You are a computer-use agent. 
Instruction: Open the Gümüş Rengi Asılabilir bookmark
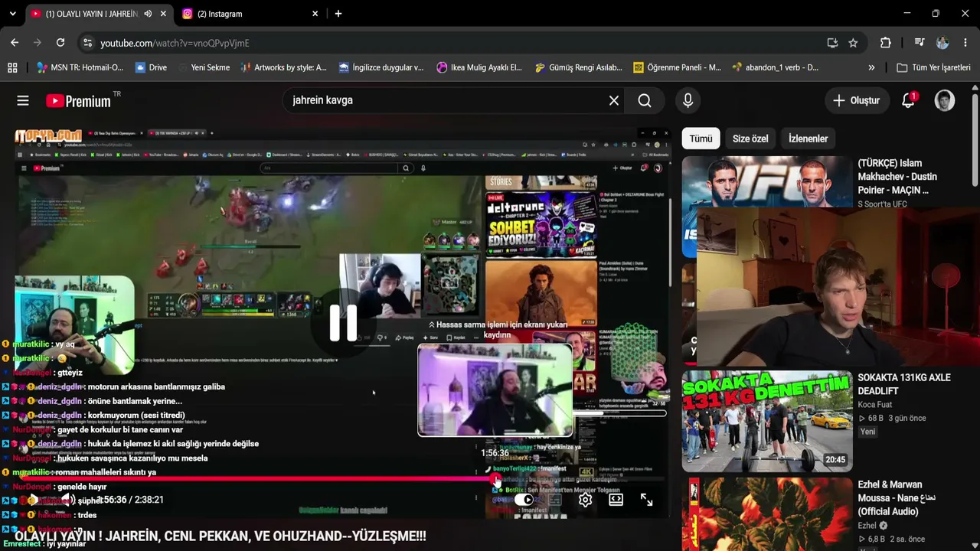pyautogui.click(x=579, y=67)
